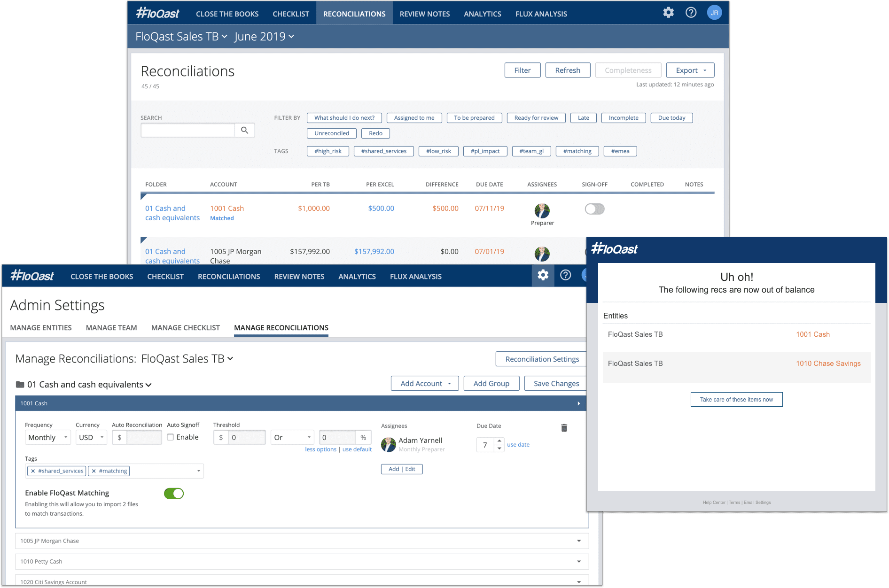This screenshot has width=889, height=588.
Task: Decrease due date stepper down arrow
Action: [x=499, y=449]
